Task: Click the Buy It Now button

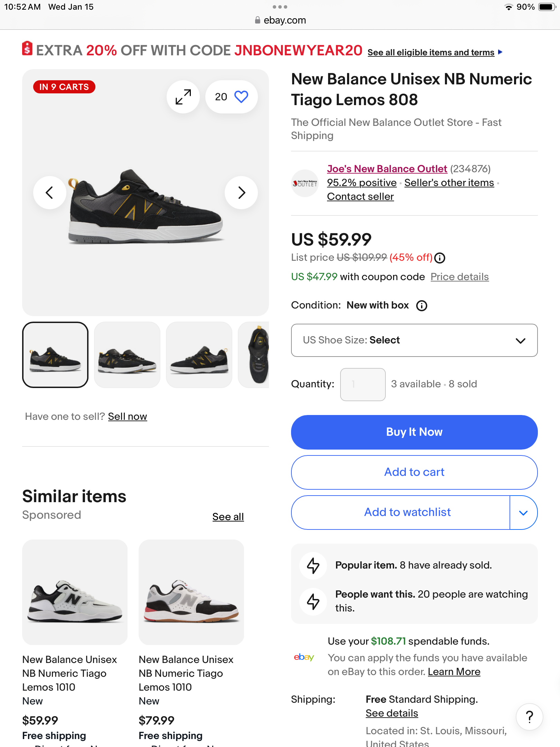Action: coord(414,432)
